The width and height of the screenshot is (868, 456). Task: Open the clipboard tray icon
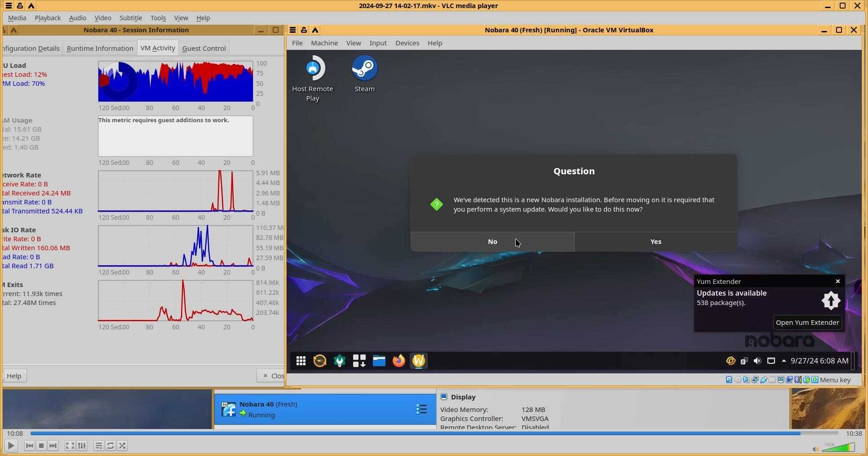coord(744,361)
